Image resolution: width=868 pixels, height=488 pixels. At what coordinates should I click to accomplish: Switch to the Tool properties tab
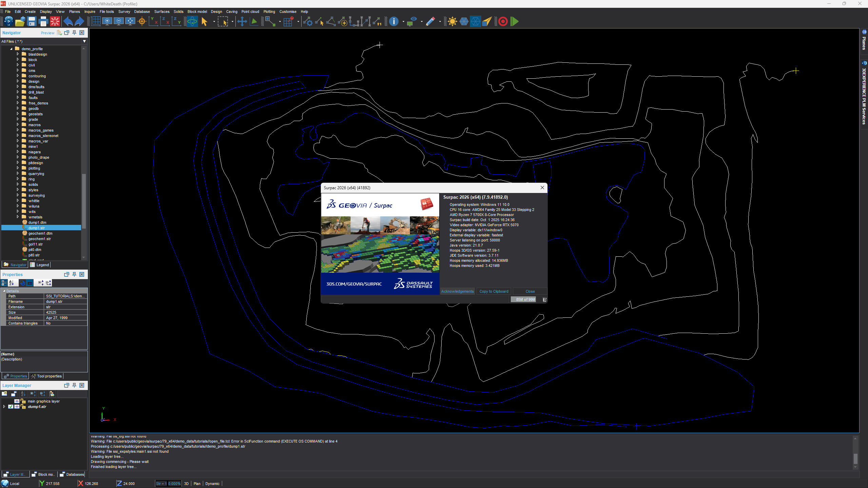click(x=46, y=376)
